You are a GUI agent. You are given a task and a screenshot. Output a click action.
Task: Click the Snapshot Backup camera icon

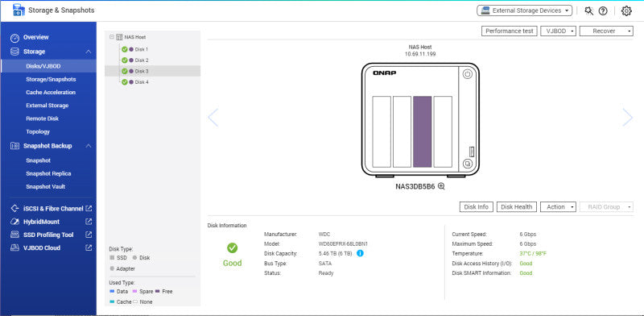click(14, 146)
